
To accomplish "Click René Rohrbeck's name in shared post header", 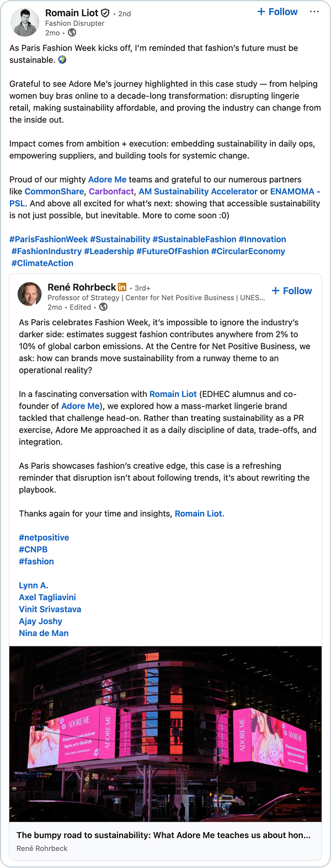I will (x=82, y=287).
